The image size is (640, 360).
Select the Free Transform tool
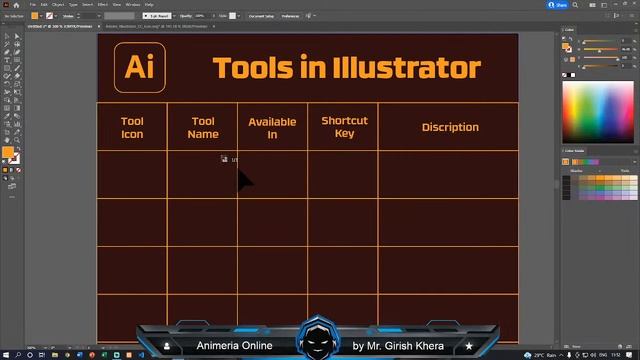pyautogui.click(x=17, y=91)
